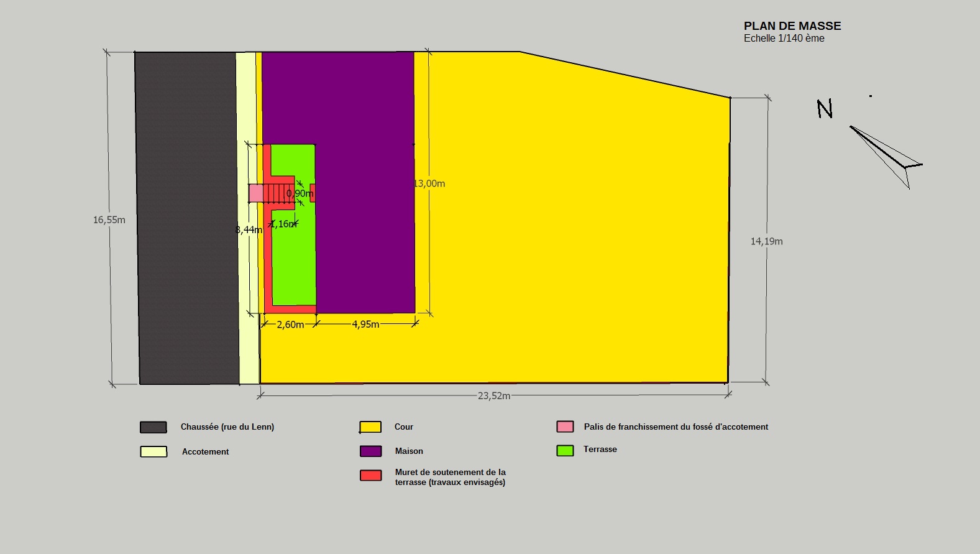Click the PLAN DE MASSE title
The height and width of the screenshot is (554, 980).
pos(792,26)
